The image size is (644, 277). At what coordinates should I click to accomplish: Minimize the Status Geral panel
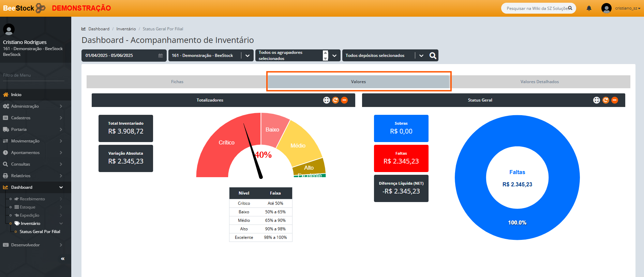[x=615, y=100]
